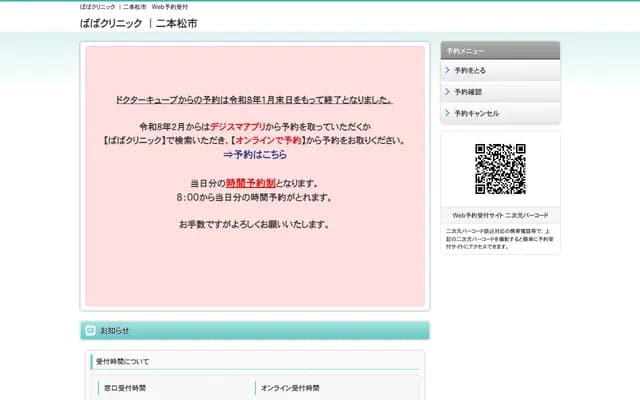640x400 pixels.
Task: Click the chevron icon beside 予約確認
Action: click(x=447, y=92)
